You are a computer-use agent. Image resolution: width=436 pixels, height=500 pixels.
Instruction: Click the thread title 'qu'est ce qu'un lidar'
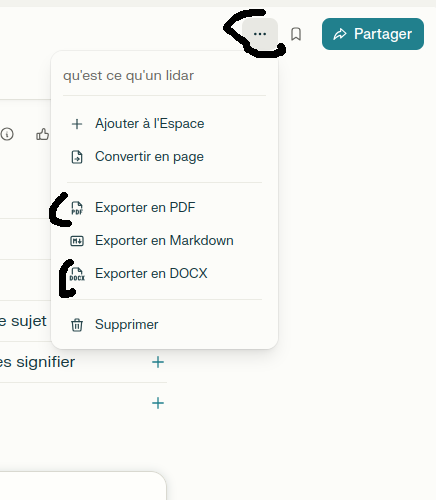128,76
